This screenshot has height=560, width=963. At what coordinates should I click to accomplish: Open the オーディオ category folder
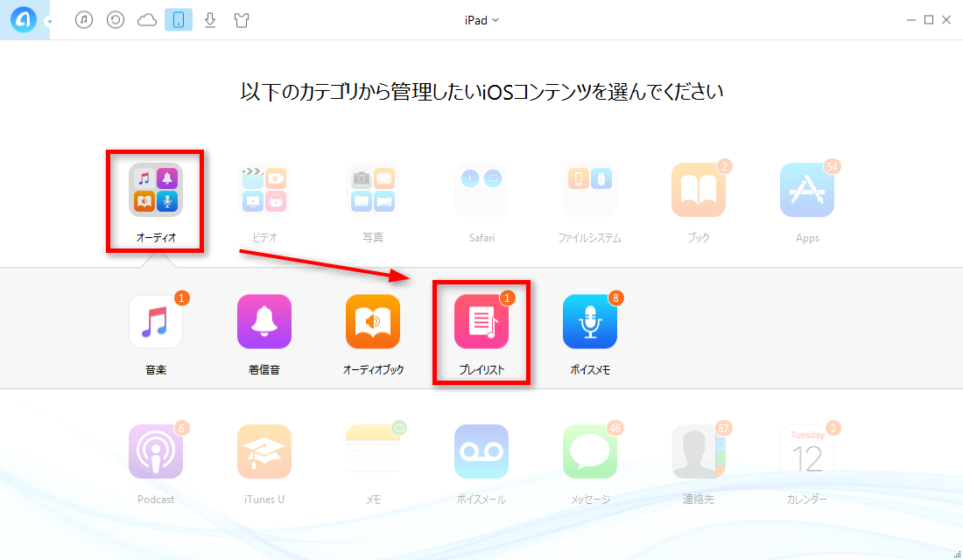(x=155, y=191)
